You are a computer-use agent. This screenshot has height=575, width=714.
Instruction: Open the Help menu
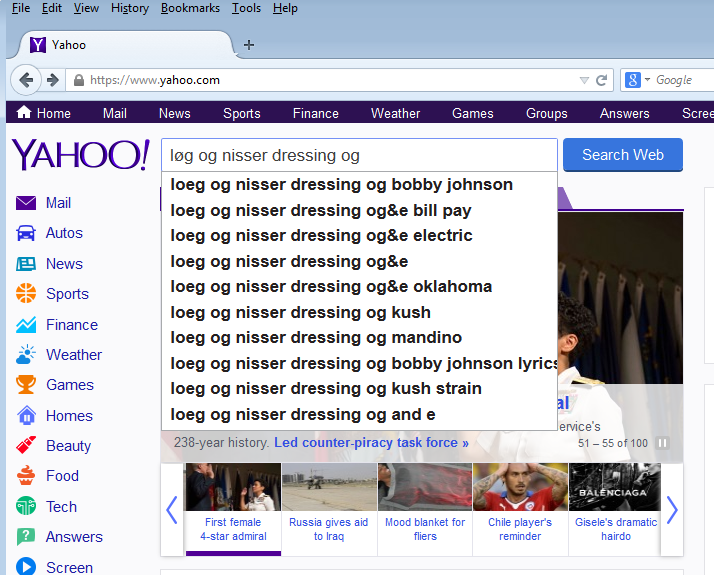[285, 8]
